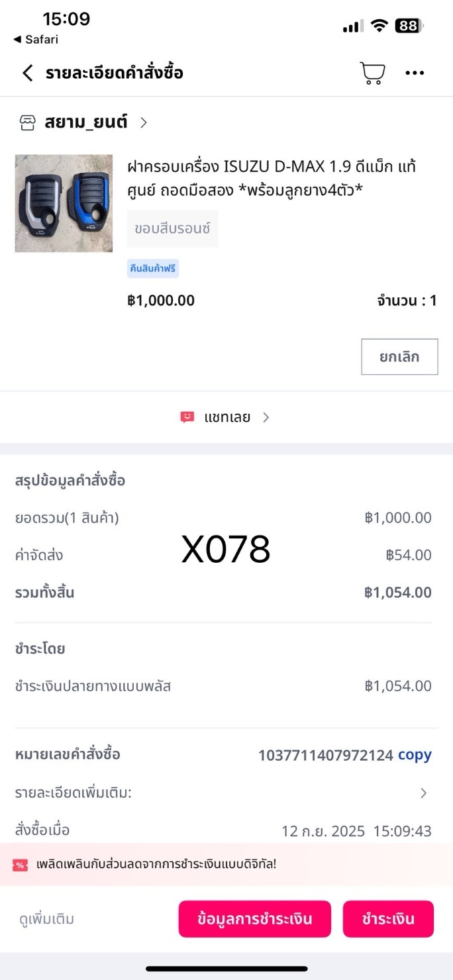Screen dimensions: 453x980
Task: Open chat via แชทเลย chevron
Action: pos(266,417)
